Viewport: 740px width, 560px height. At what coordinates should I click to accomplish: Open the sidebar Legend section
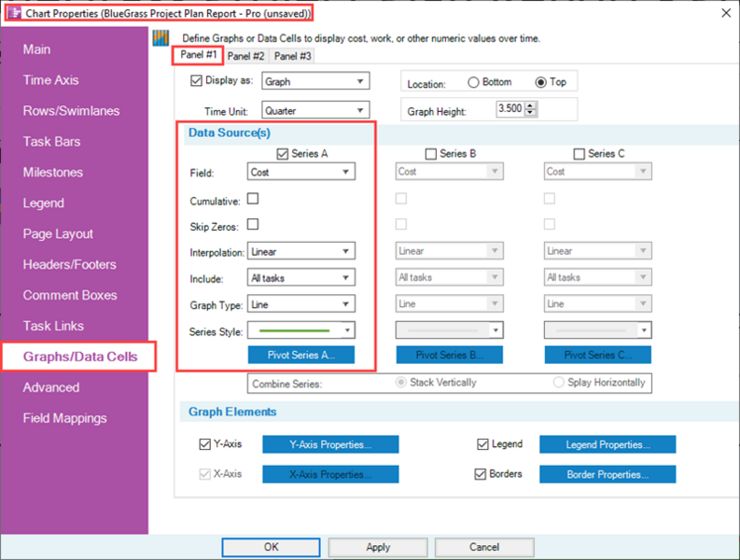click(x=44, y=203)
